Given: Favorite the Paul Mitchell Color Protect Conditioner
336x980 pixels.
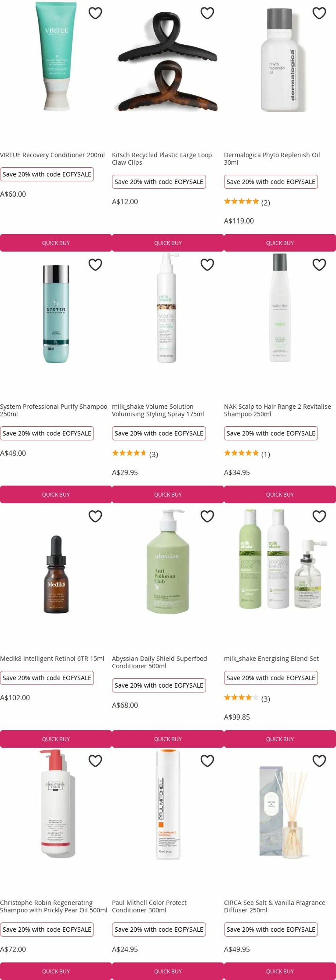Looking at the screenshot, I should (x=207, y=760).
